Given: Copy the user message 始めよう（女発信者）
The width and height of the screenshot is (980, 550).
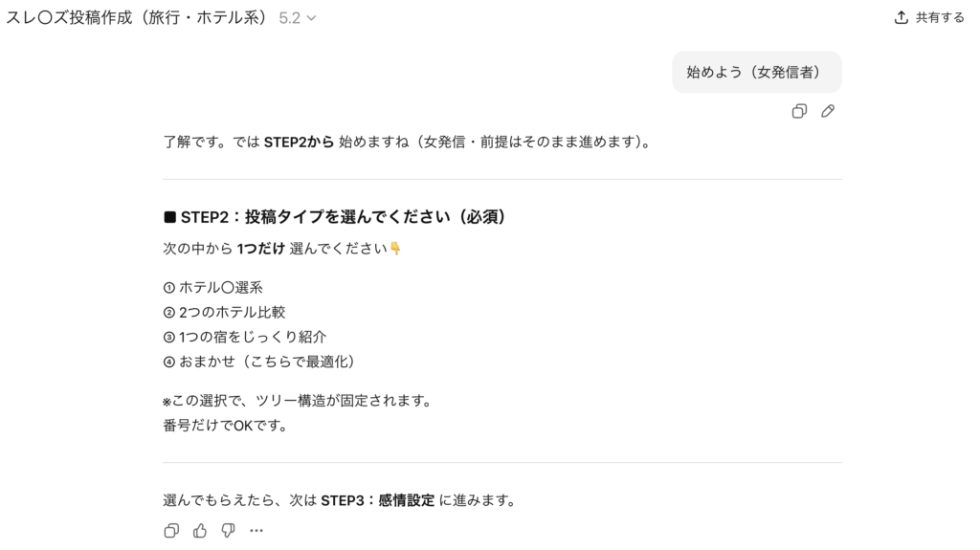Looking at the screenshot, I should pyautogui.click(x=799, y=111).
